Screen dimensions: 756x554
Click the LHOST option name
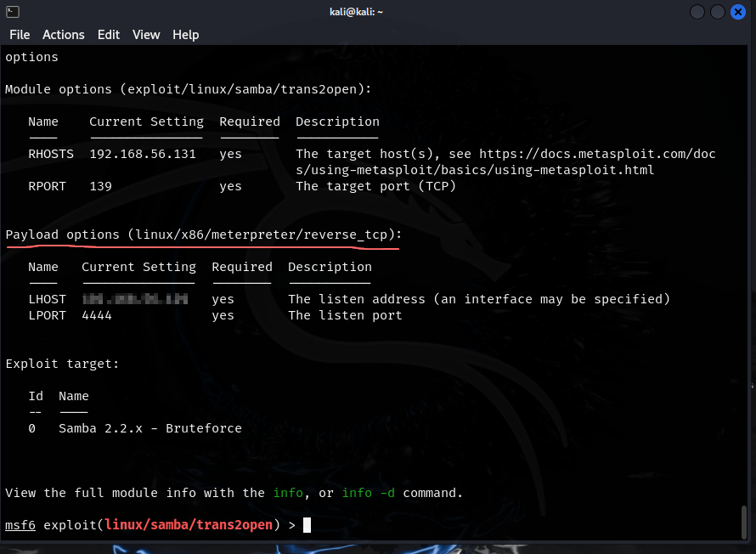(48, 299)
